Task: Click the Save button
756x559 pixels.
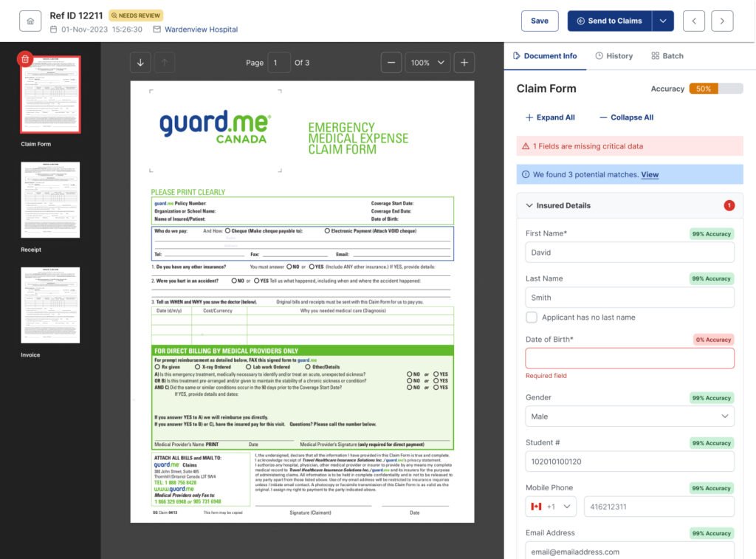Action: pos(540,21)
